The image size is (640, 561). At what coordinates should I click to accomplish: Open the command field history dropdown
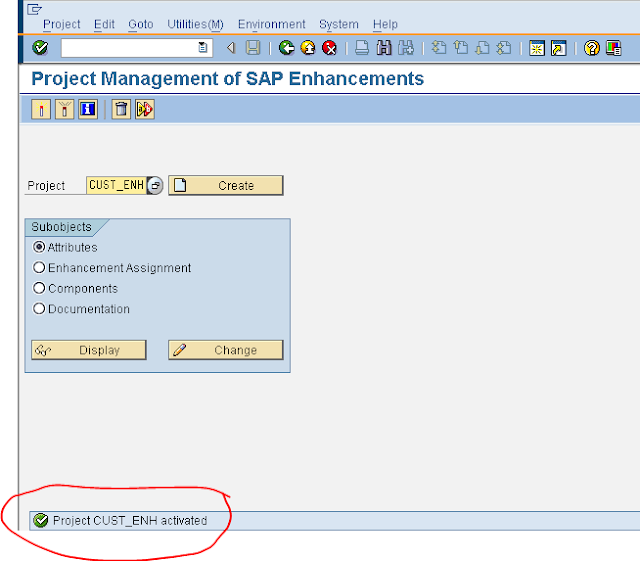202,48
